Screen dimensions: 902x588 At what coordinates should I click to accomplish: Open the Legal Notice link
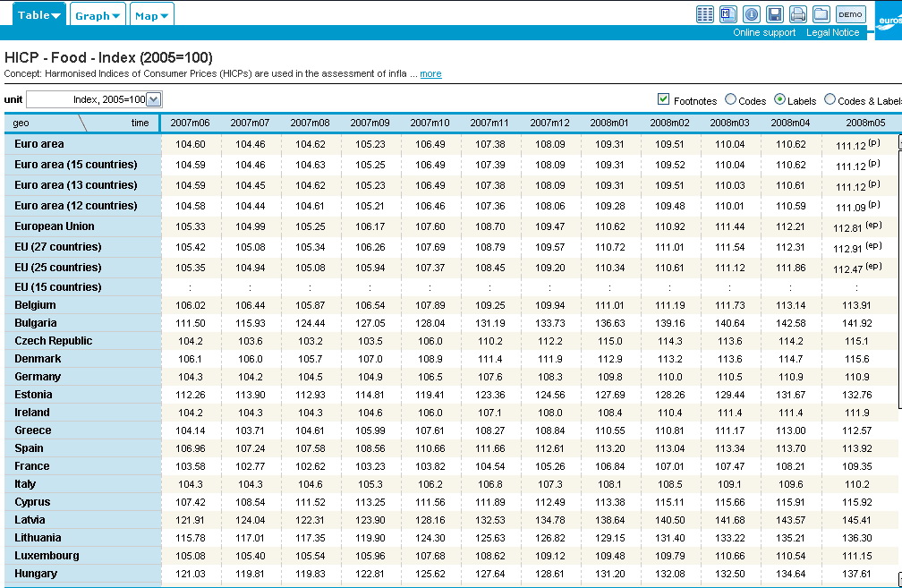832,33
